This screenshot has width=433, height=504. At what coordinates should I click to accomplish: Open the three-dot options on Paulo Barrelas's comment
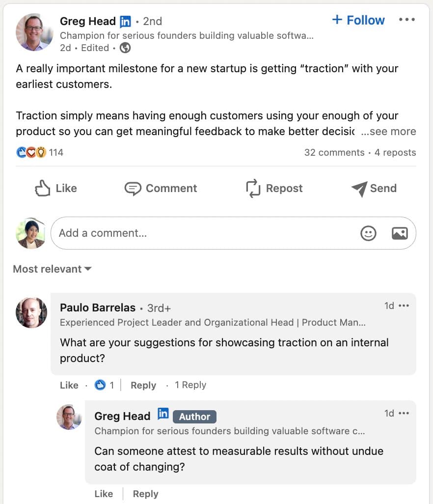(404, 306)
